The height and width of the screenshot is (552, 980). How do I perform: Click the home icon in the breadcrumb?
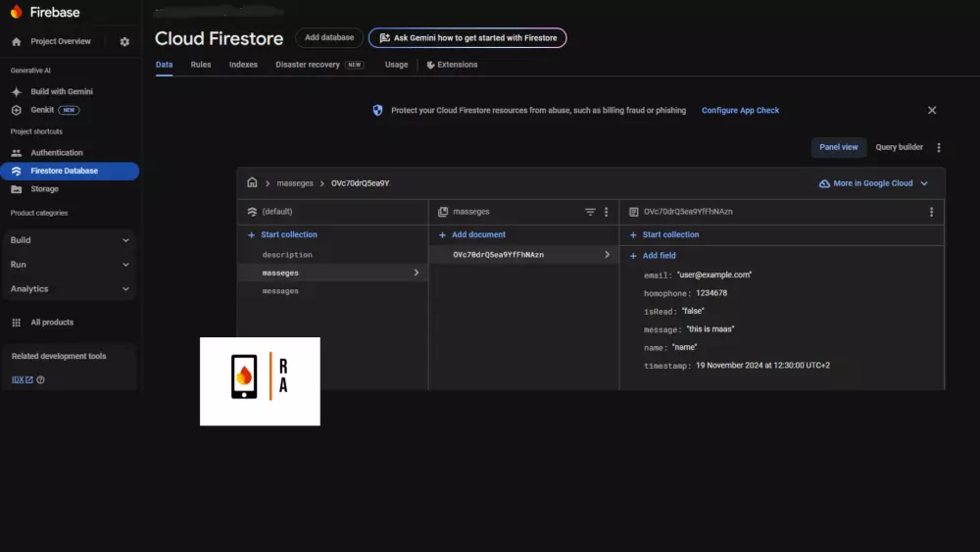(x=252, y=182)
